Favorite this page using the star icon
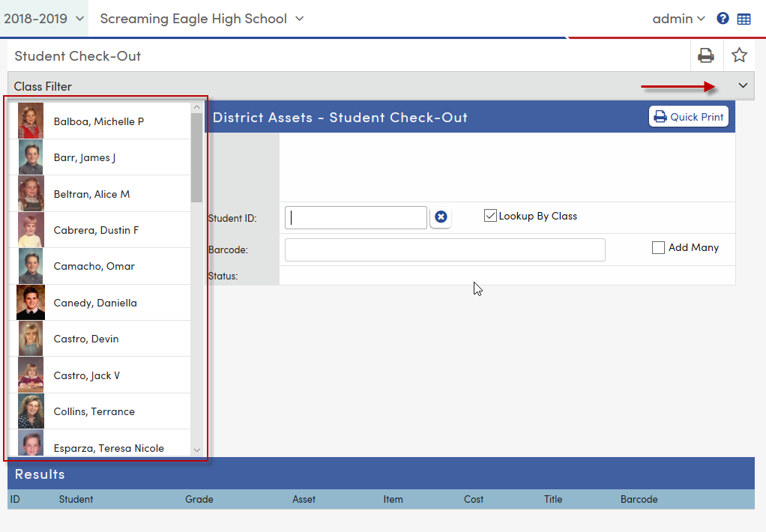 pos(739,55)
